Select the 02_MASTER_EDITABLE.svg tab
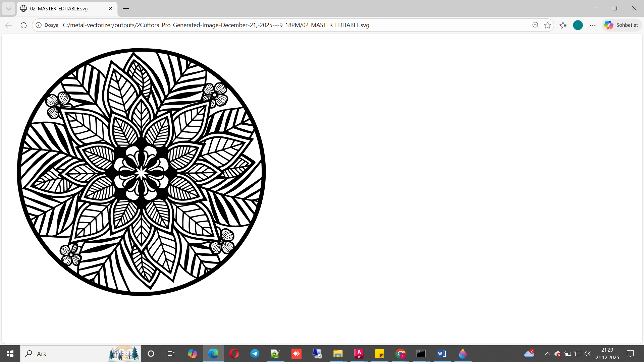The image size is (644, 362). point(59,9)
